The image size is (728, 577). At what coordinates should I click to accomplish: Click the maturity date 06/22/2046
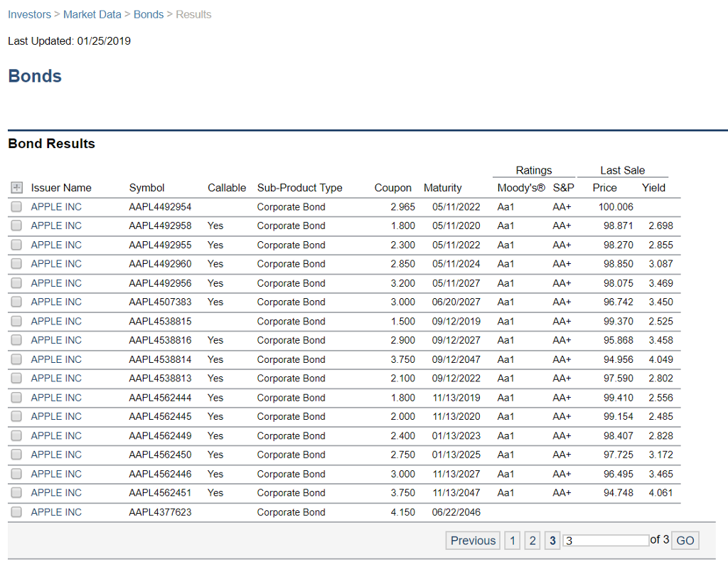tap(456, 512)
